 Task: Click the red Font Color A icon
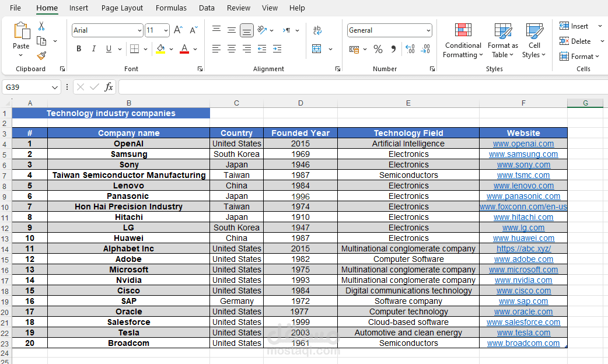click(x=184, y=49)
